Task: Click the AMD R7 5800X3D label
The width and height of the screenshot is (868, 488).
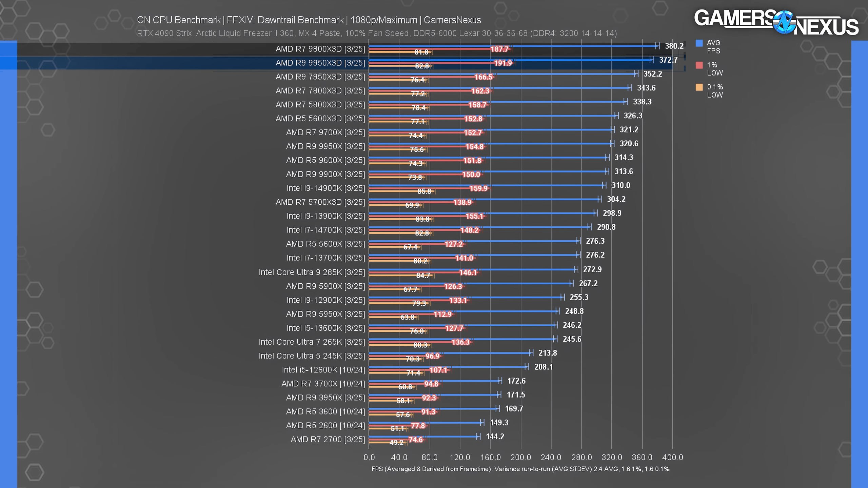Action: tap(320, 104)
